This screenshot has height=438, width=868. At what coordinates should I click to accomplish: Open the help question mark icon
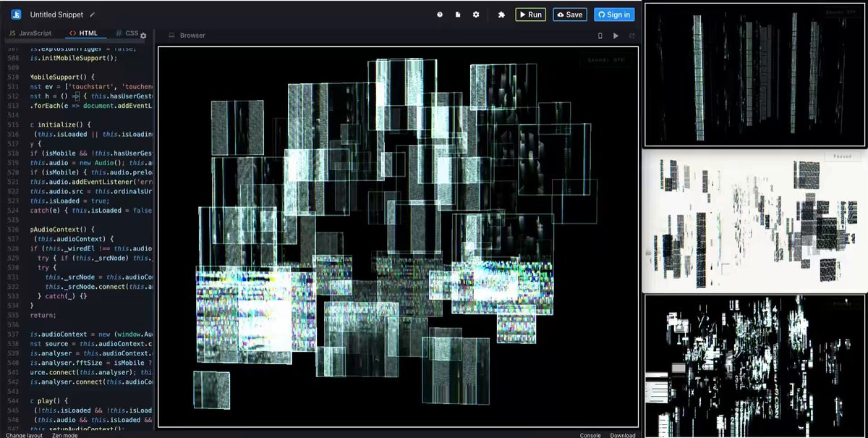(x=440, y=14)
